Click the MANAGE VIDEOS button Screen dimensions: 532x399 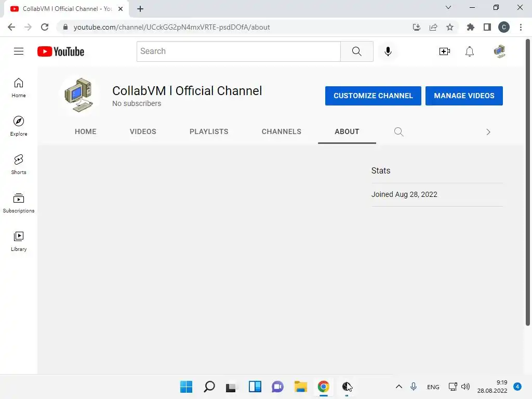coord(464,96)
